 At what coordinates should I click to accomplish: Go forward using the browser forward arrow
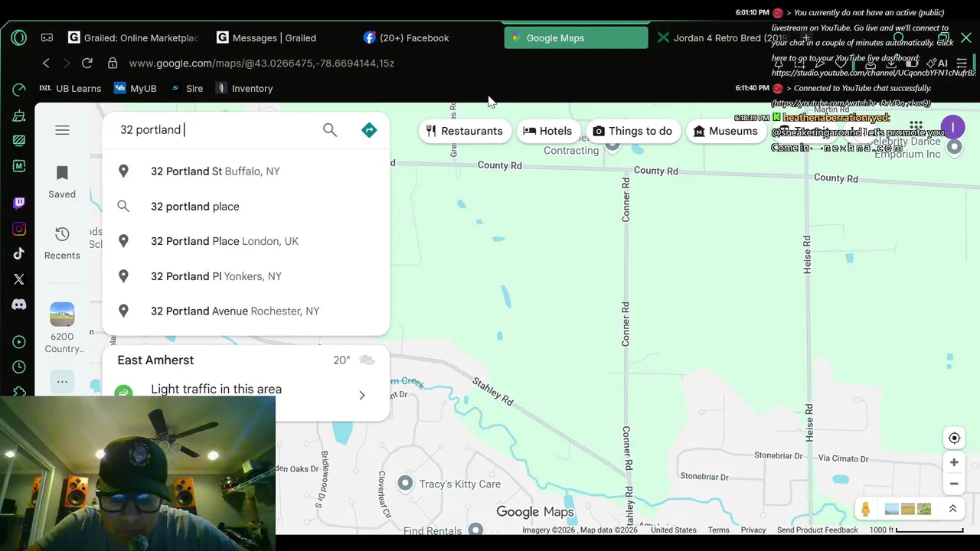pyautogui.click(x=67, y=64)
